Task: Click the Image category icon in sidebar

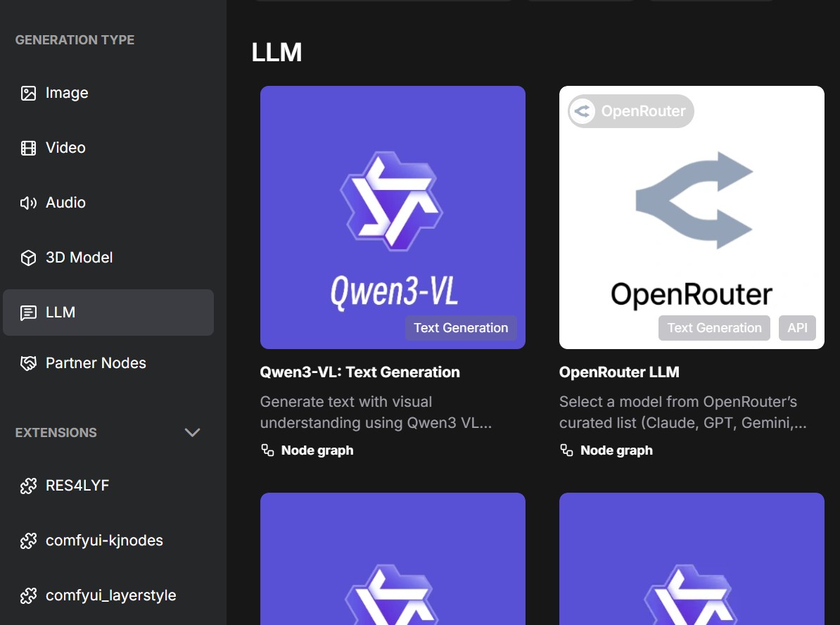Action: (x=28, y=94)
